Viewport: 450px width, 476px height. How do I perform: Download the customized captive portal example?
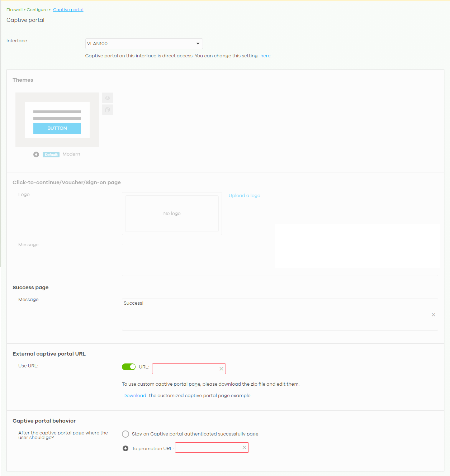tap(134, 396)
